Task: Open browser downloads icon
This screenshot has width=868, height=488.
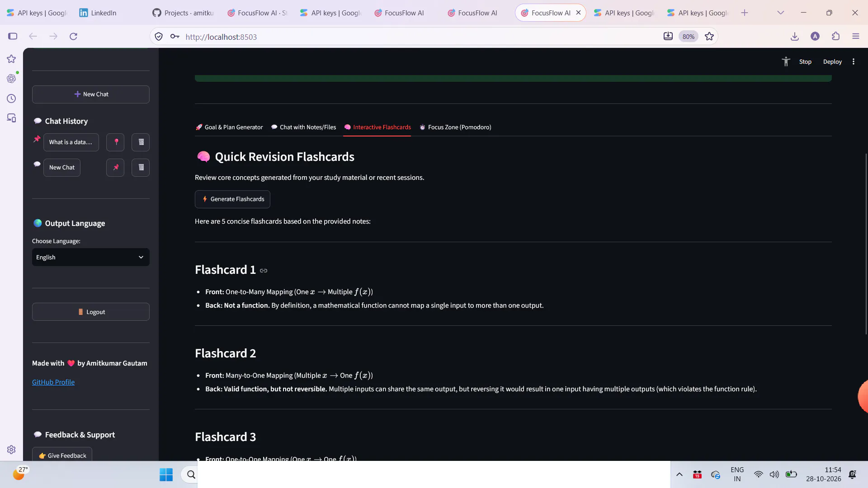Action: click(x=795, y=36)
